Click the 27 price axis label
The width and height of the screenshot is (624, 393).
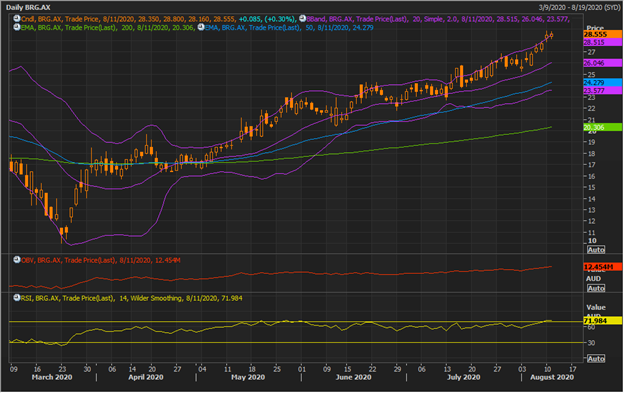pos(592,52)
